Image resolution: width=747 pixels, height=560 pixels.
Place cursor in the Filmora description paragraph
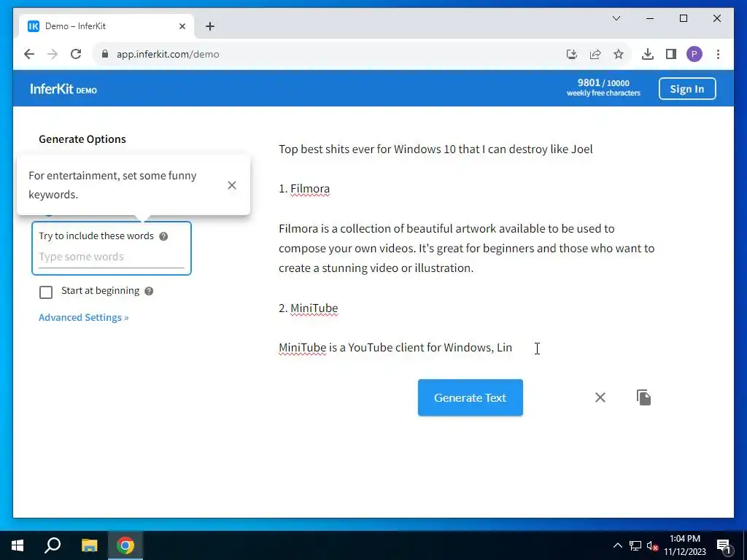click(466, 248)
